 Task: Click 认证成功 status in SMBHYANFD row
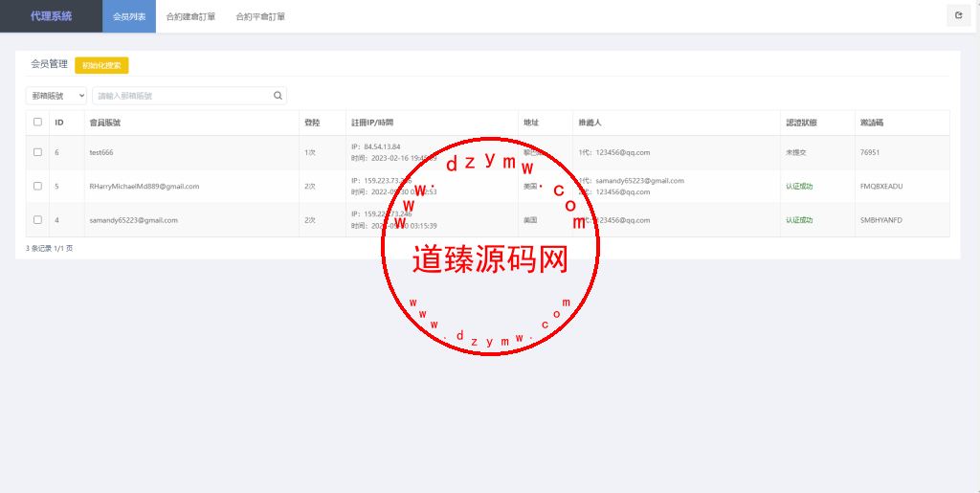point(799,220)
